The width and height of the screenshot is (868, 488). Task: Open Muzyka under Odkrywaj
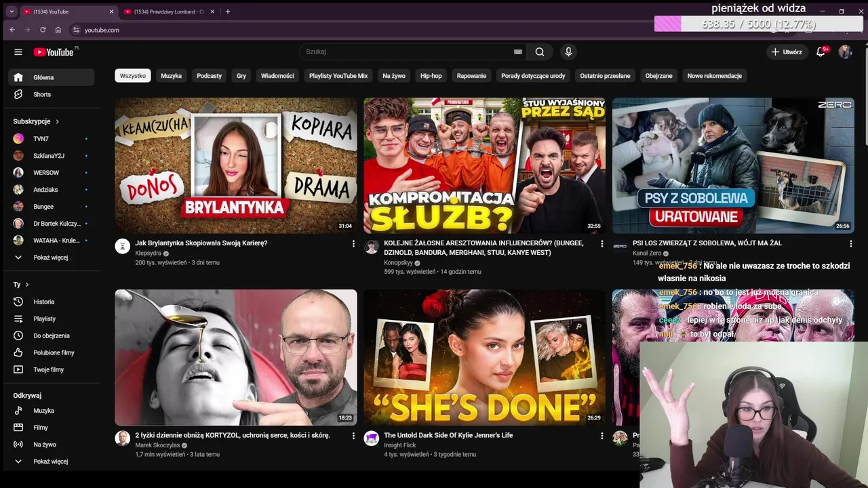tap(52, 411)
